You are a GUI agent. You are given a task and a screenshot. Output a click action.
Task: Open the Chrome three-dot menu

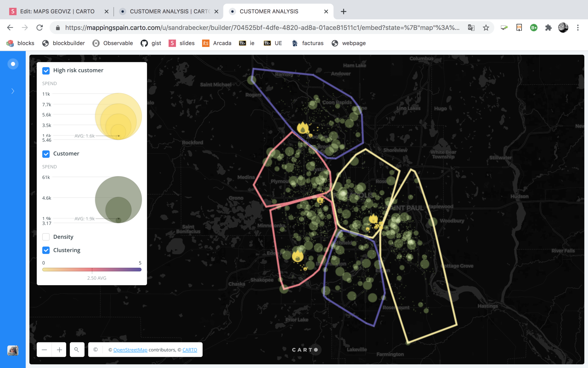pyautogui.click(x=578, y=28)
